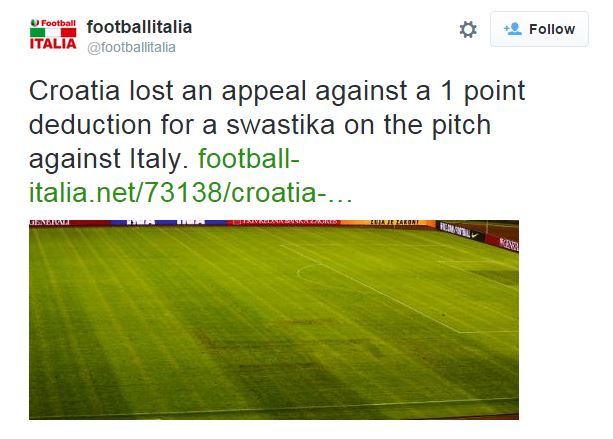Click the word "Croatia" starting the tweet

[x=71, y=92]
